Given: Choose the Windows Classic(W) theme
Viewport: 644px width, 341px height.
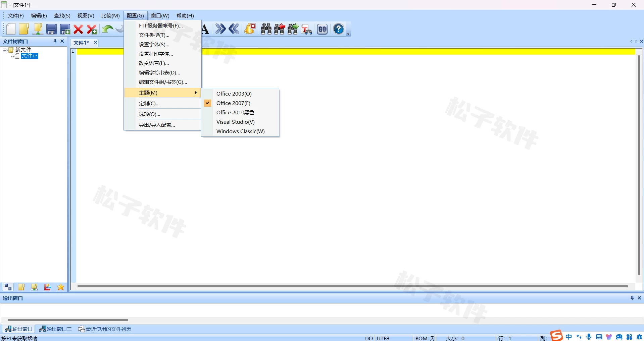Looking at the screenshot, I should pos(240,131).
